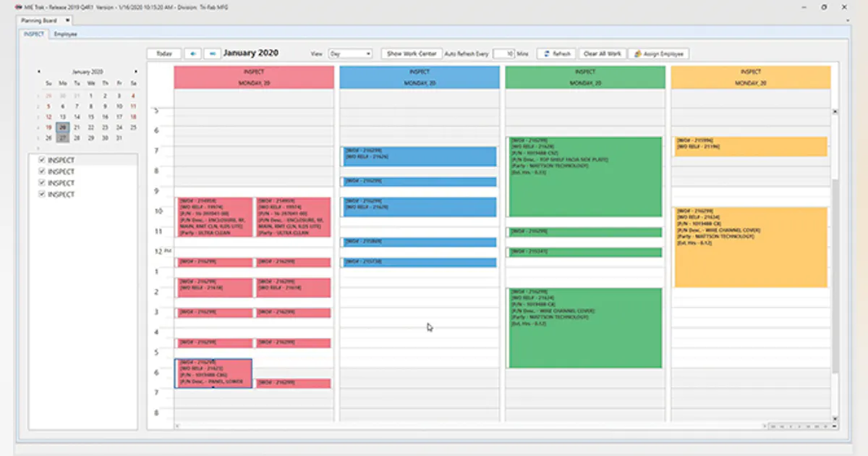Click Clear All Work button
Viewport: 868px width, 456px height.
point(602,54)
